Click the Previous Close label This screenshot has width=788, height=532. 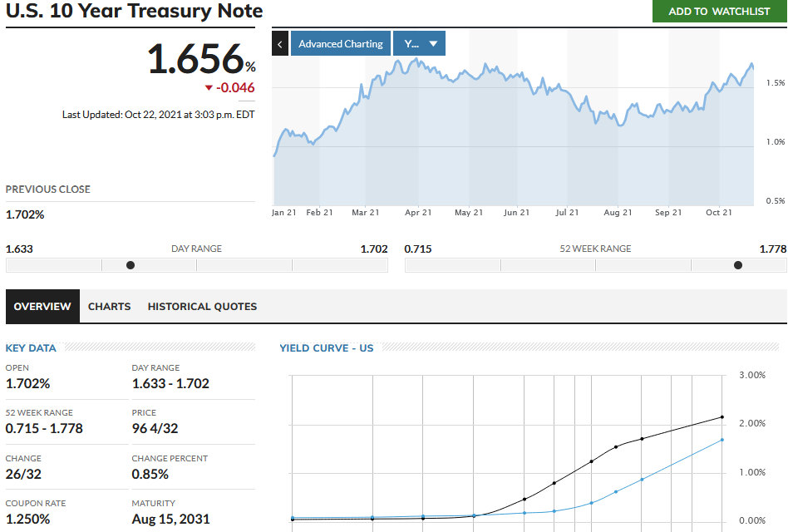47,190
